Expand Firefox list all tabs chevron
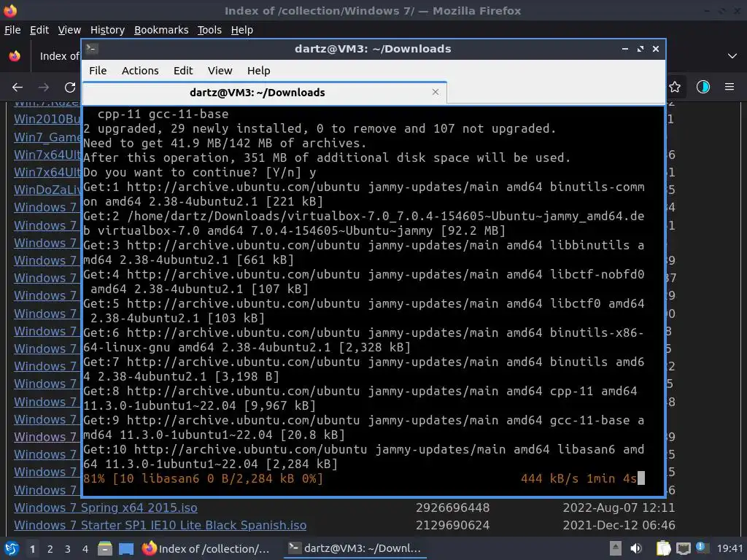The width and height of the screenshot is (747, 560). (732, 55)
